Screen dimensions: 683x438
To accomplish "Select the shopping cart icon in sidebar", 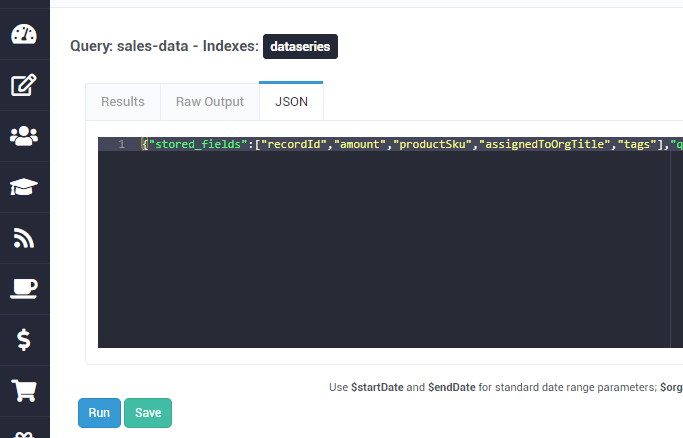I will tap(24, 391).
